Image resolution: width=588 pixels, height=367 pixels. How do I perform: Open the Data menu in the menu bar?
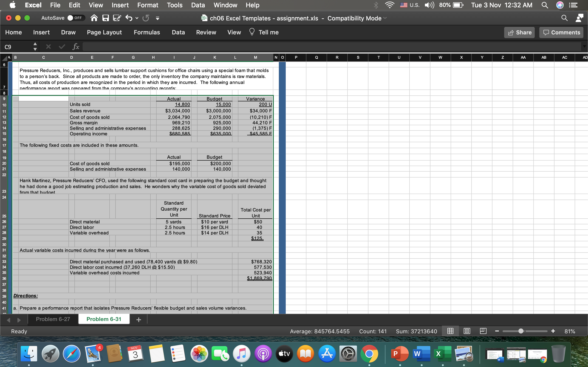[x=198, y=5]
